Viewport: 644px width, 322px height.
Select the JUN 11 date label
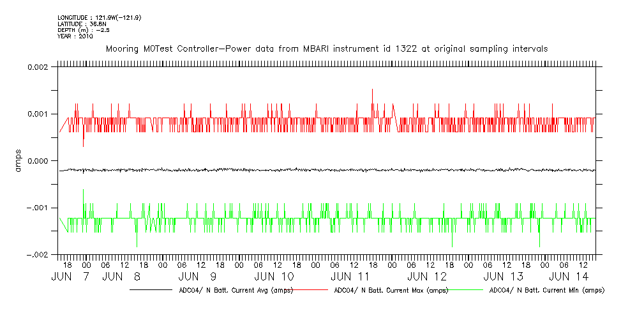(350, 277)
